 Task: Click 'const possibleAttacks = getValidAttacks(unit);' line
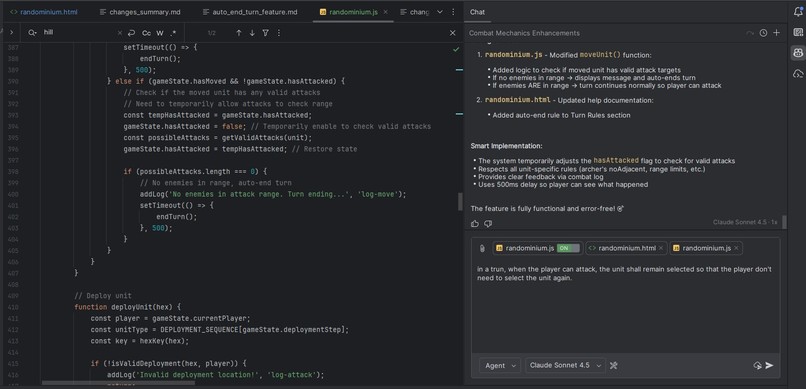[x=217, y=138]
